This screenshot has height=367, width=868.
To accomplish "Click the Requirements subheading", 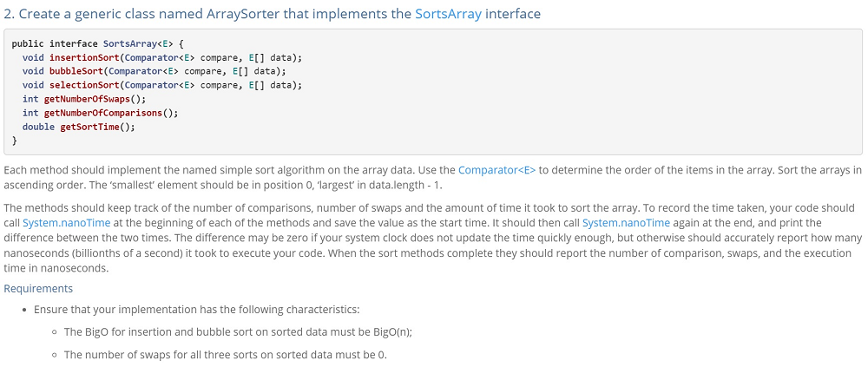I will pyautogui.click(x=38, y=288).
